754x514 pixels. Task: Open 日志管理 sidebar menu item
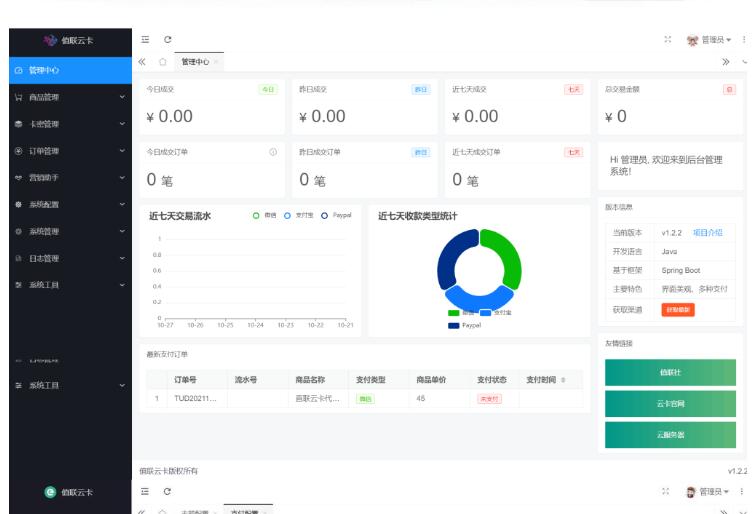click(70, 258)
